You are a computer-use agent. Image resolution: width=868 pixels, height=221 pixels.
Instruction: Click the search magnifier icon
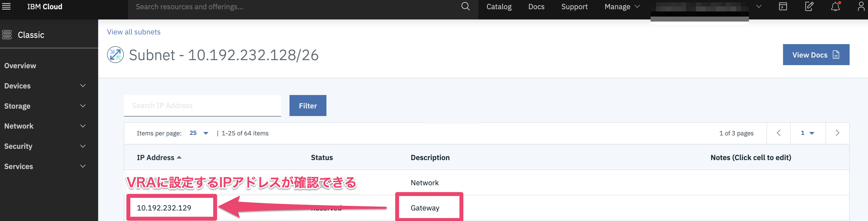click(465, 6)
